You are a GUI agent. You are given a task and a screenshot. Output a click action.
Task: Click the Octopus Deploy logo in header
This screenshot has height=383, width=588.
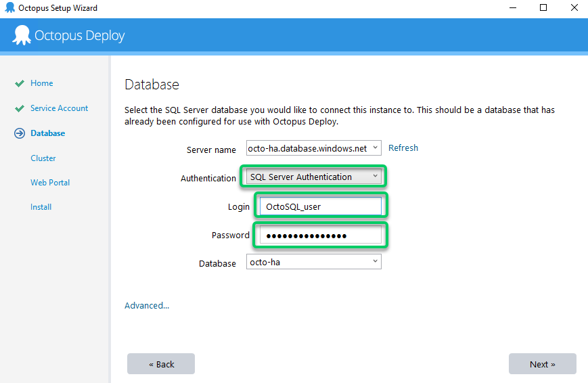click(22, 35)
